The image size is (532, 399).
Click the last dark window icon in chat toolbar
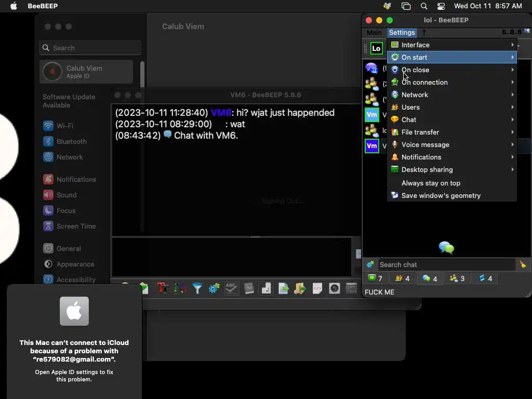(352, 288)
